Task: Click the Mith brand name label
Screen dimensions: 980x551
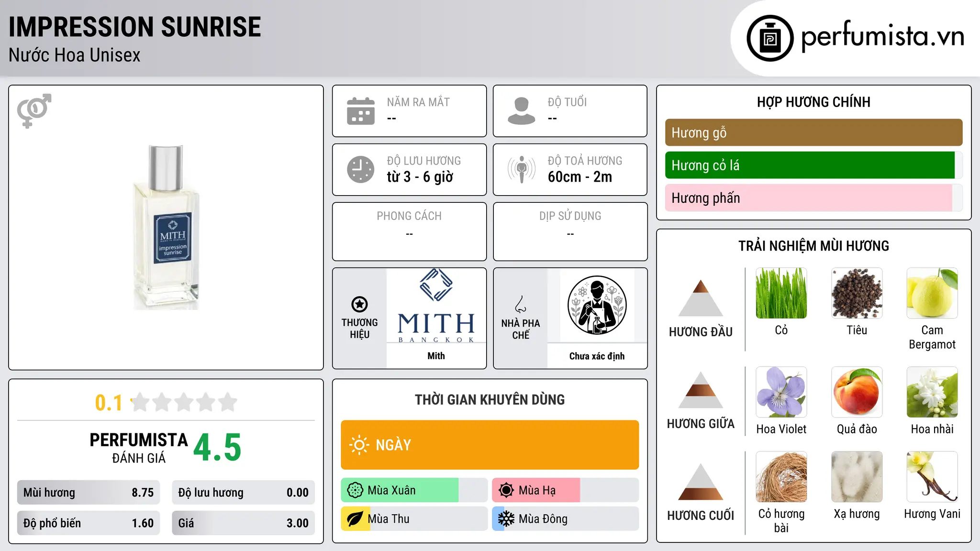Action: click(x=436, y=356)
